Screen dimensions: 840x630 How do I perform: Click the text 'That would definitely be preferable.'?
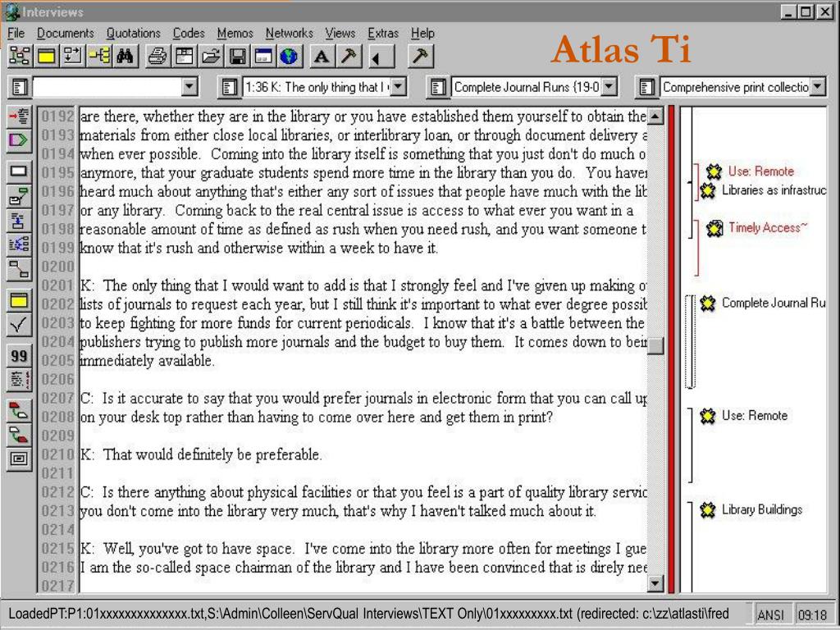212,454
